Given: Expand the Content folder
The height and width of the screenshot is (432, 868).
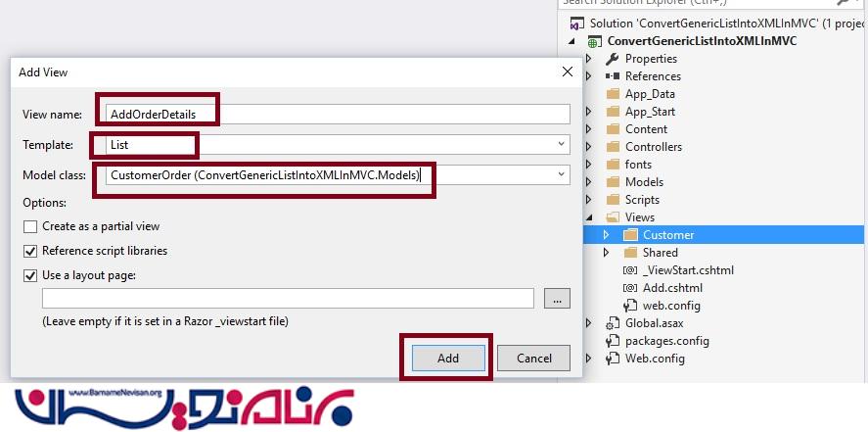Looking at the screenshot, I should pos(588,129).
